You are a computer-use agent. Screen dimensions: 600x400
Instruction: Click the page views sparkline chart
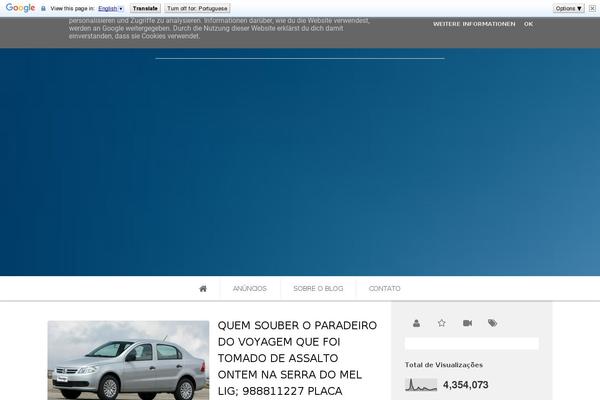coord(421,385)
